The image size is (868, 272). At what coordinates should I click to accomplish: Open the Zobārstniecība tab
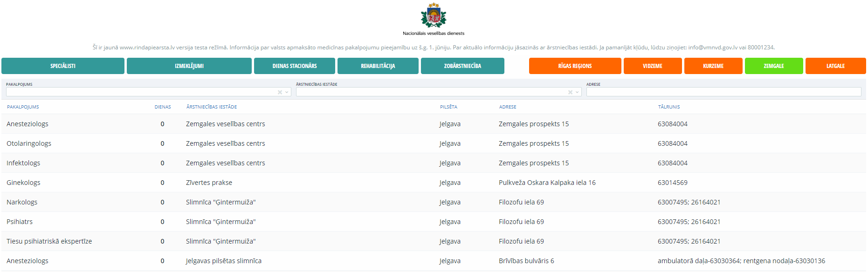(x=462, y=66)
